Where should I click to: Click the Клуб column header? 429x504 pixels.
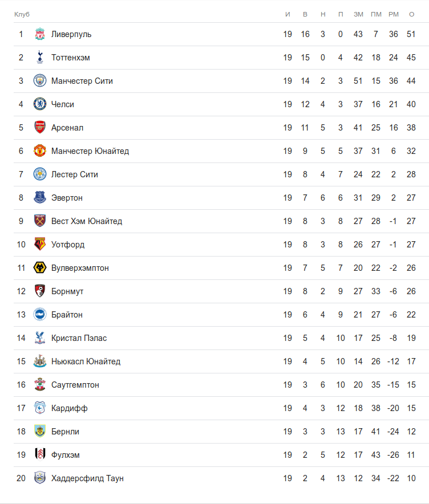tap(22, 14)
